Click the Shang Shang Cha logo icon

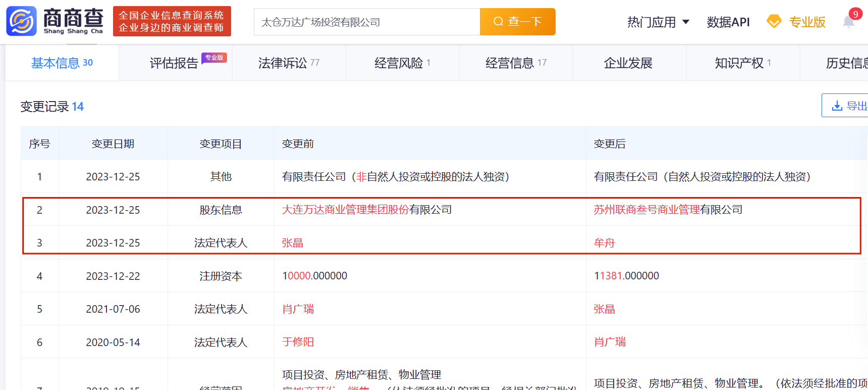21,21
